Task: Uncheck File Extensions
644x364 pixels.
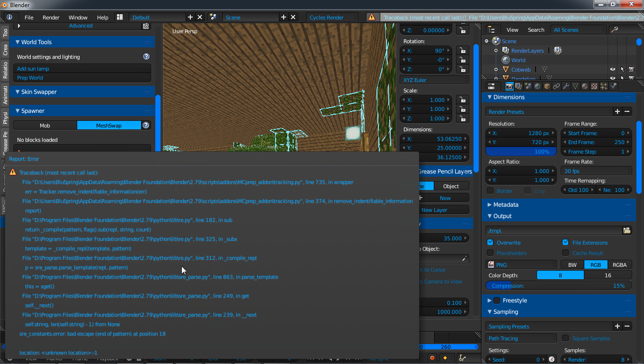Action: [x=565, y=242]
